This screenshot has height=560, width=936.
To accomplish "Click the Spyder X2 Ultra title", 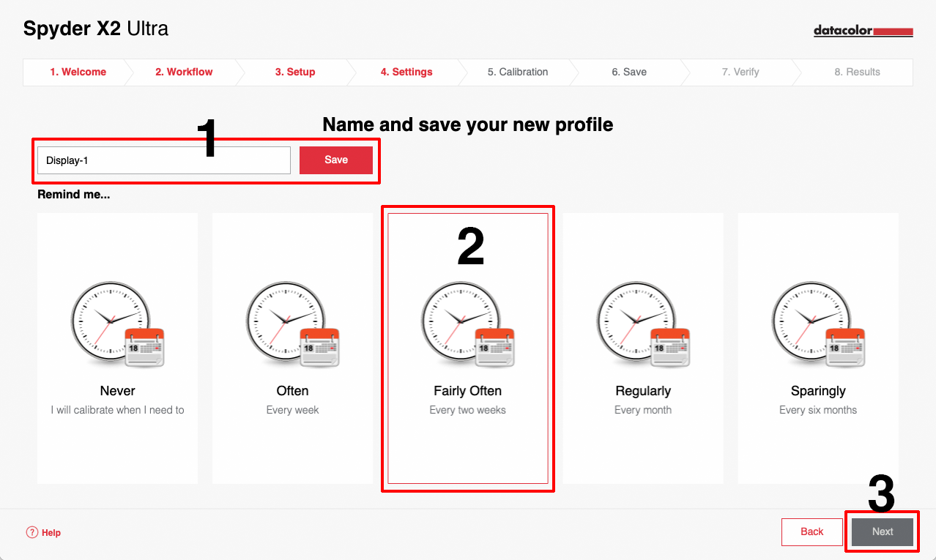I will pyautogui.click(x=96, y=29).
